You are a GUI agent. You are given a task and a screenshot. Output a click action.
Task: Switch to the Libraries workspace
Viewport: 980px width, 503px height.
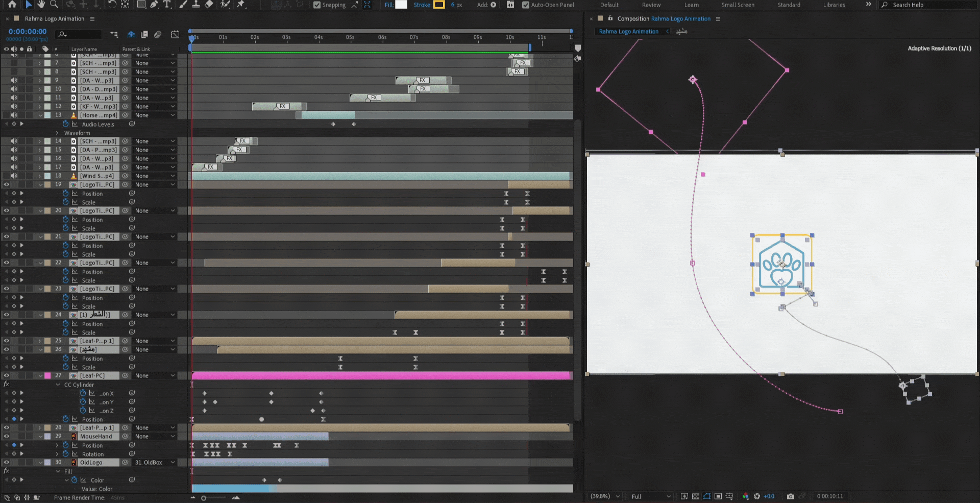click(834, 5)
